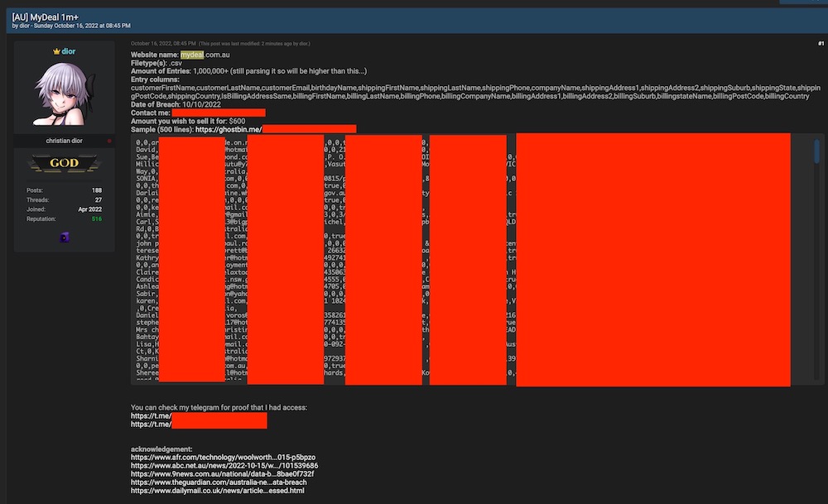Open the #1 post permalink
The height and width of the screenshot is (504, 828).
click(821, 44)
